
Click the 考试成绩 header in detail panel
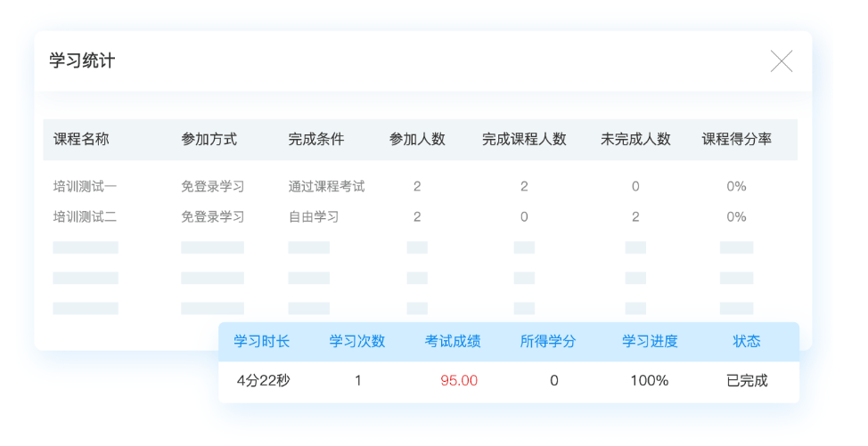tap(452, 342)
